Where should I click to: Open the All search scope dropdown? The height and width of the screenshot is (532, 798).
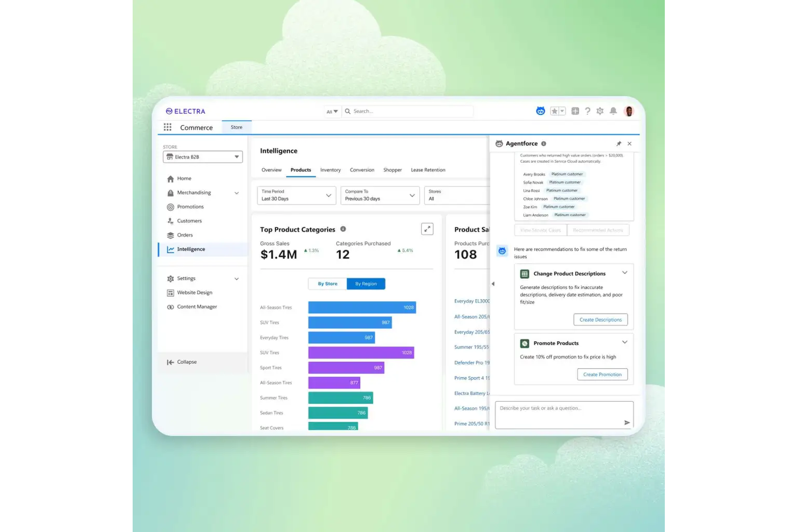click(x=332, y=112)
